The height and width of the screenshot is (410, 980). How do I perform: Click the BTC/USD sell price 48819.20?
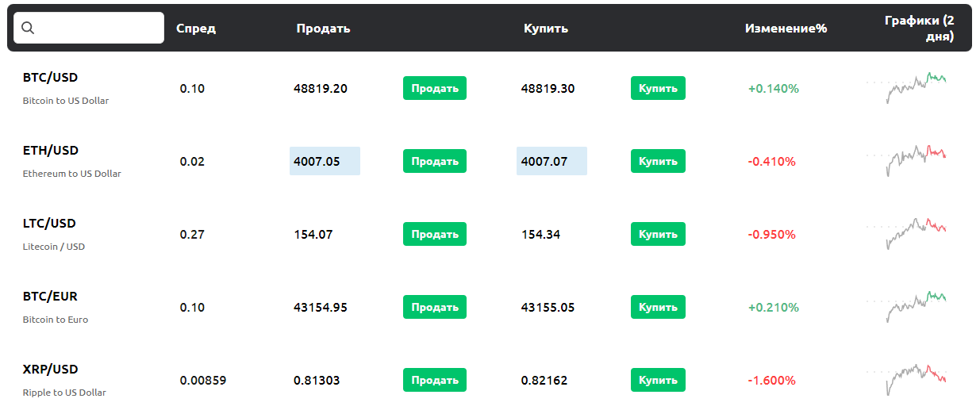[x=321, y=88]
